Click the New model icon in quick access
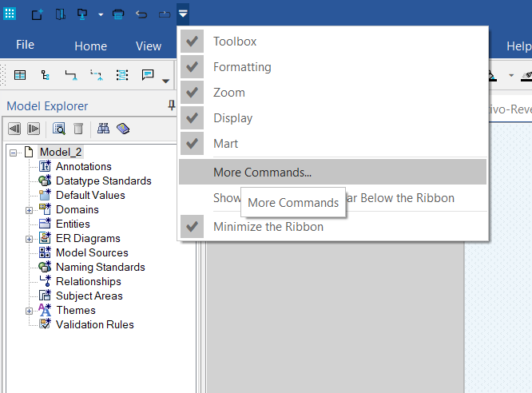The height and width of the screenshot is (393, 532). click(38, 14)
